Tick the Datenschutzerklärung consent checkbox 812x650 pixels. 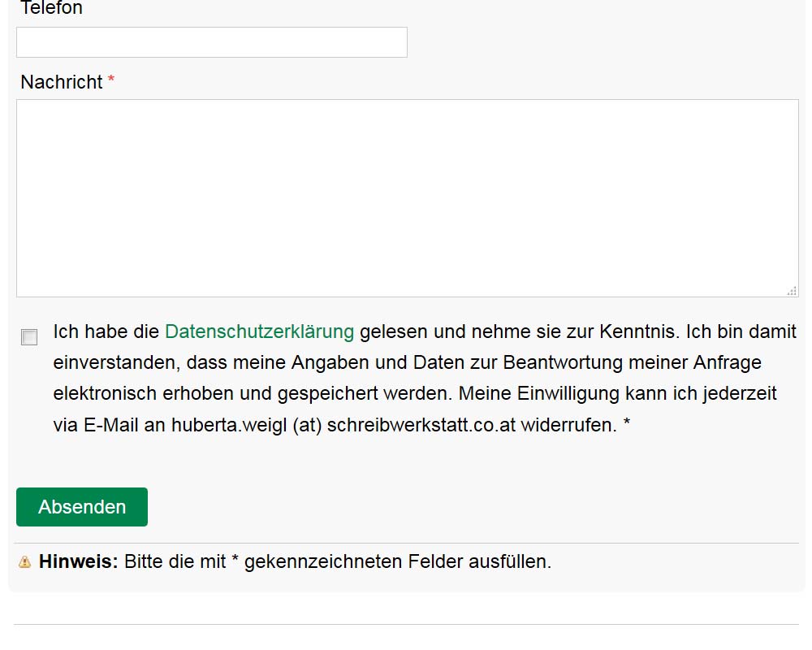coord(29,337)
